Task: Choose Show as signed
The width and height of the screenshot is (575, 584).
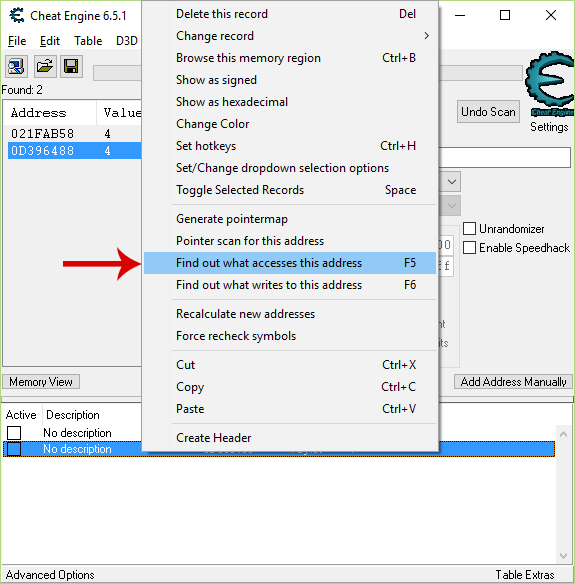Action: (x=290, y=80)
